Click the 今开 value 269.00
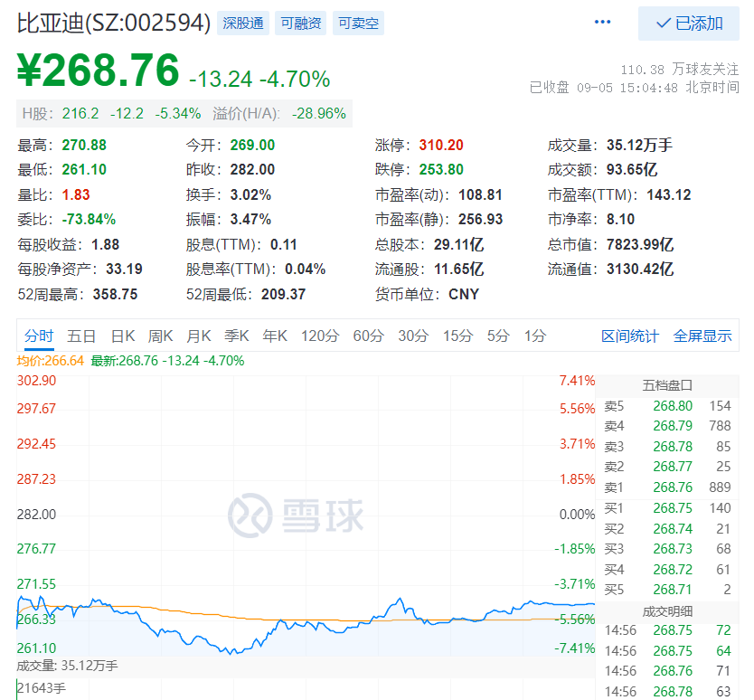The width and height of the screenshot is (754, 700). [x=252, y=145]
